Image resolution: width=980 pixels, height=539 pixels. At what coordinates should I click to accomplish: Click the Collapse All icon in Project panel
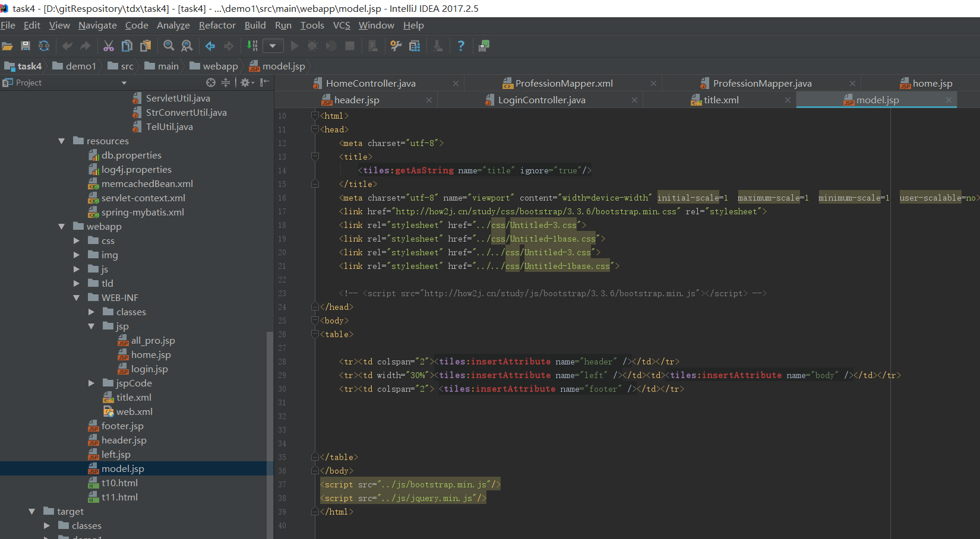(226, 83)
